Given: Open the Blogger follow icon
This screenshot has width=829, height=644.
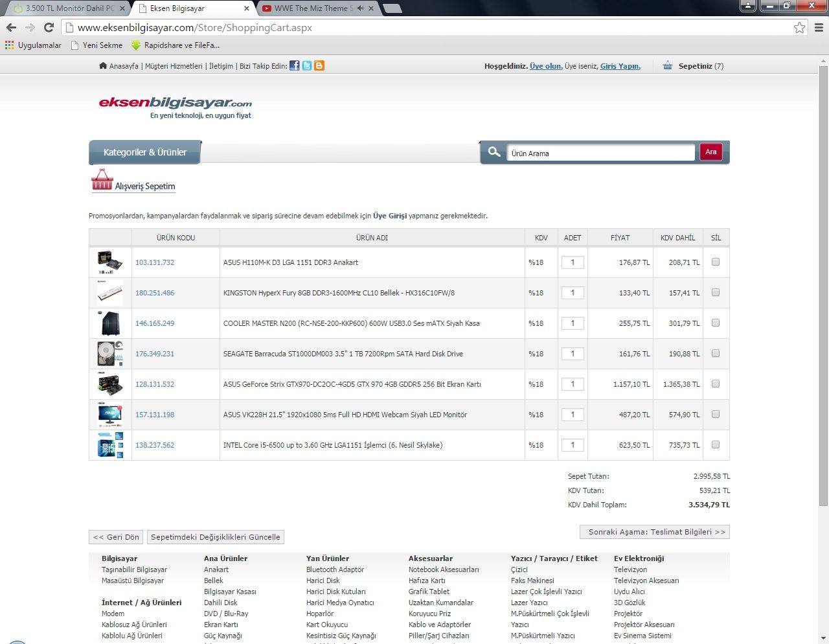Looking at the screenshot, I should point(319,65).
